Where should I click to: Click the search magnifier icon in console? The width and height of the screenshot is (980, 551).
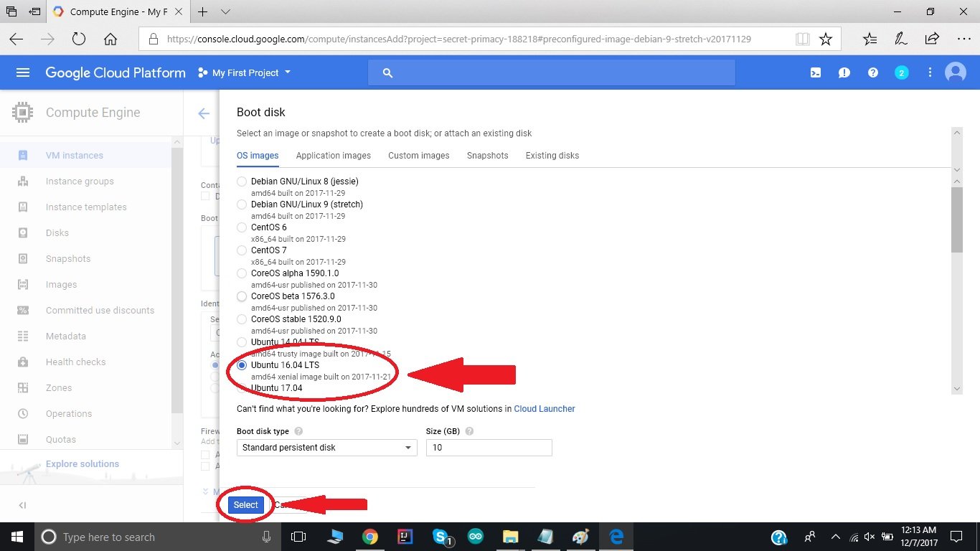click(x=388, y=72)
